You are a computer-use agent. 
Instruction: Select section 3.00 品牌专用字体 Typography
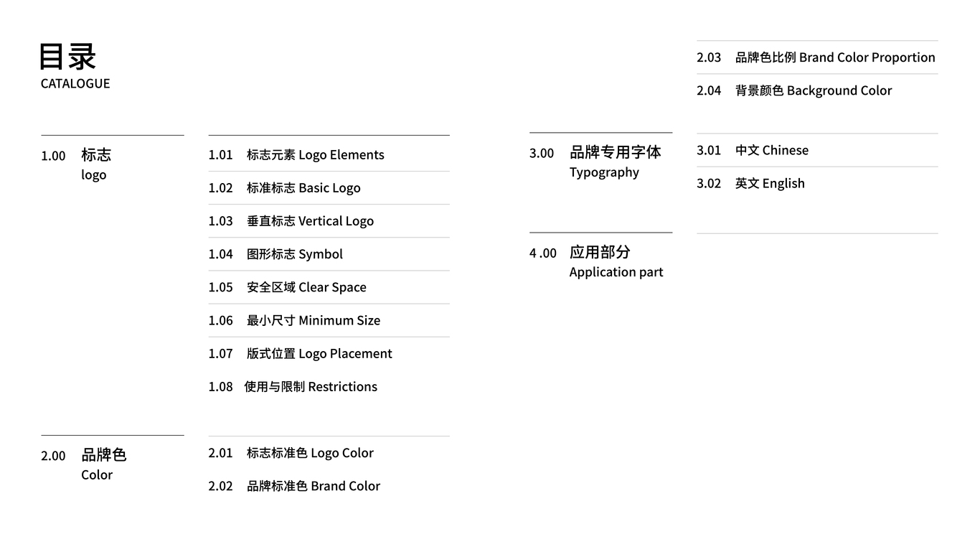[x=595, y=162]
